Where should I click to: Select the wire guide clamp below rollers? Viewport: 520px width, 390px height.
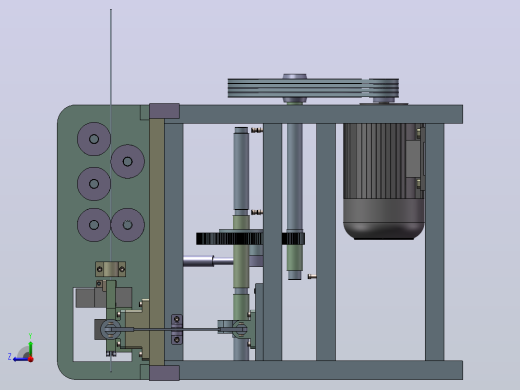click(110, 269)
